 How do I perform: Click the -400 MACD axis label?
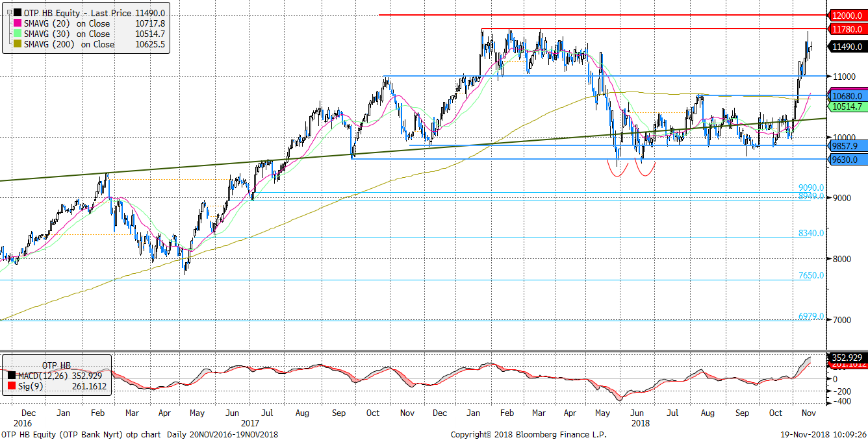(x=843, y=402)
